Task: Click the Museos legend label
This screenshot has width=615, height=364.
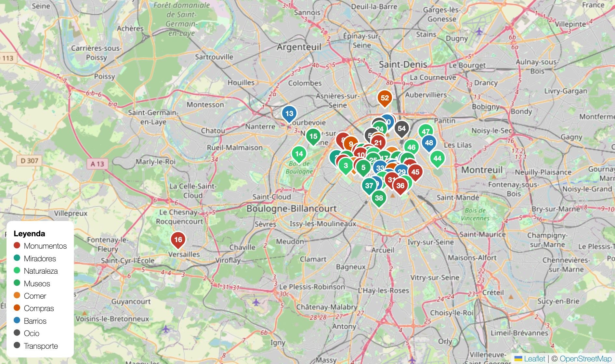Action: pos(37,284)
